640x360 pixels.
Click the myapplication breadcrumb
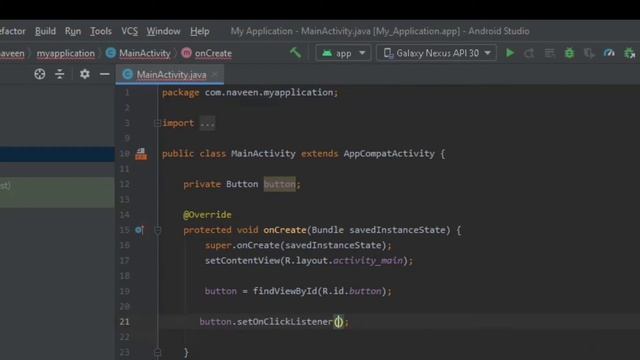click(x=65, y=53)
